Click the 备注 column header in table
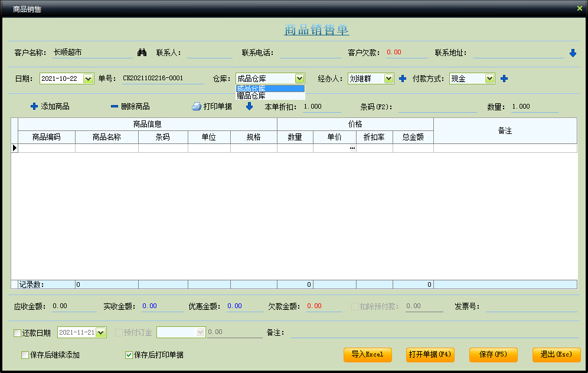 point(505,131)
